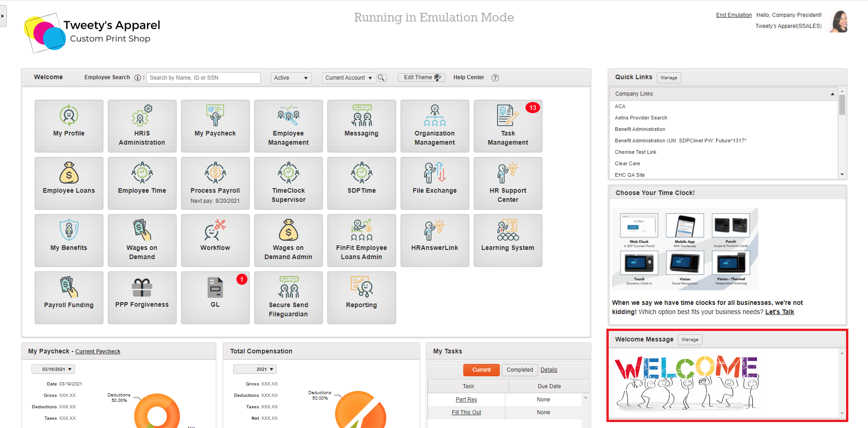Open Task Management tile
This screenshot has height=428, width=868.
pyautogui.click(x=508, y=126)
